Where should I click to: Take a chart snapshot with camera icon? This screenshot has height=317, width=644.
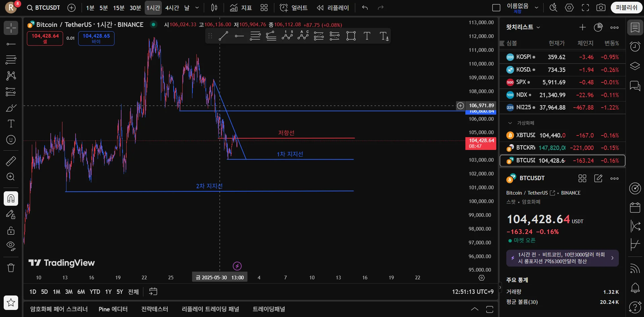pos(601,8)
